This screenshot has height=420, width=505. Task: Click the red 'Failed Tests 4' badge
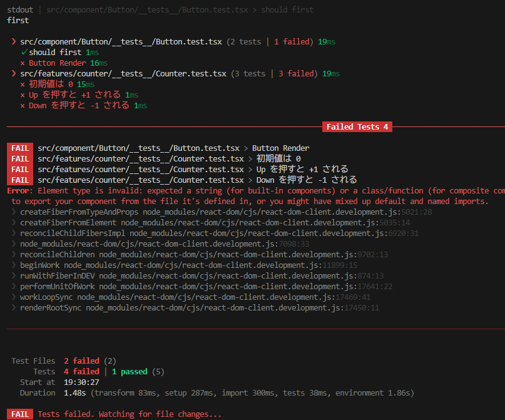coord(357,127)
